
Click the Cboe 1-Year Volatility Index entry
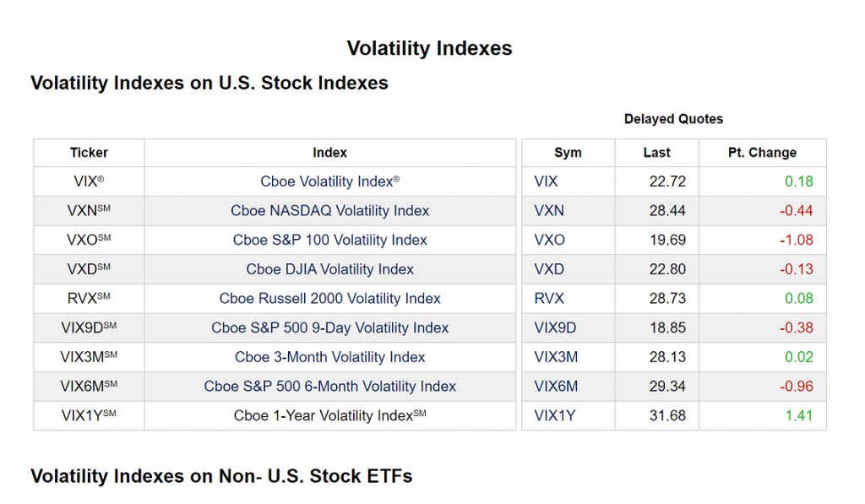pos(329,415)
